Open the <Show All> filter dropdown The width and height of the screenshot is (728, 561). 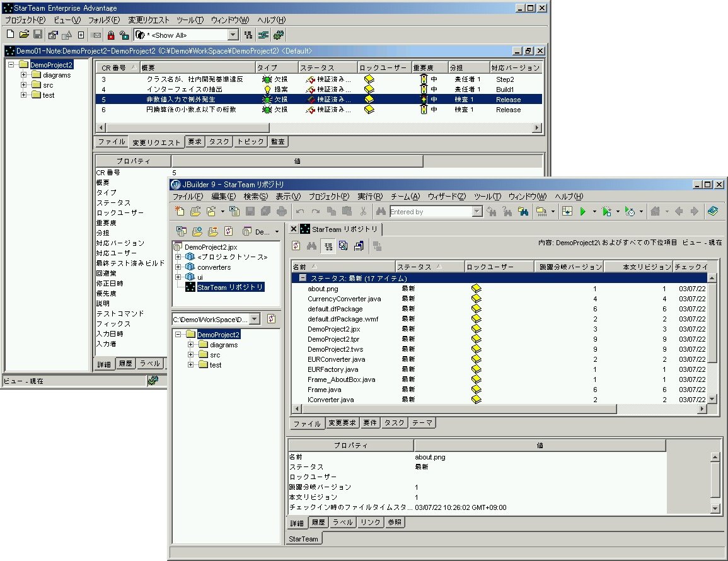coord(233,35)
